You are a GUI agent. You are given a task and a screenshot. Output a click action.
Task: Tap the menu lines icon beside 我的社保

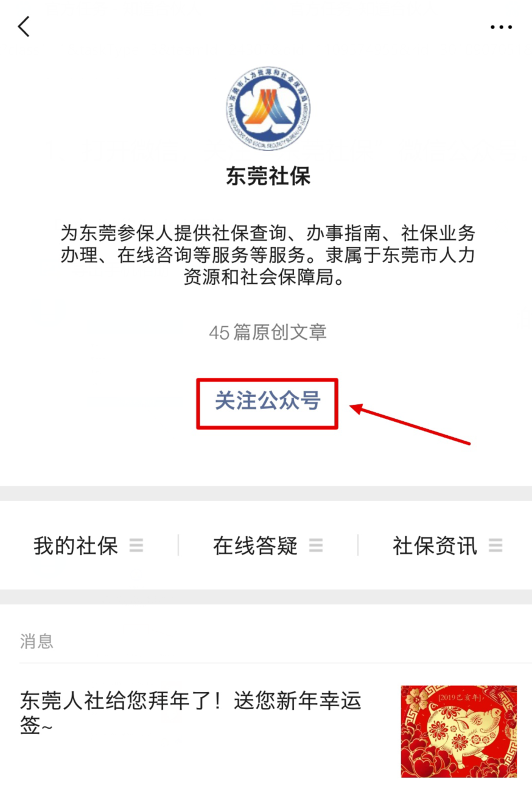point(136,546)
